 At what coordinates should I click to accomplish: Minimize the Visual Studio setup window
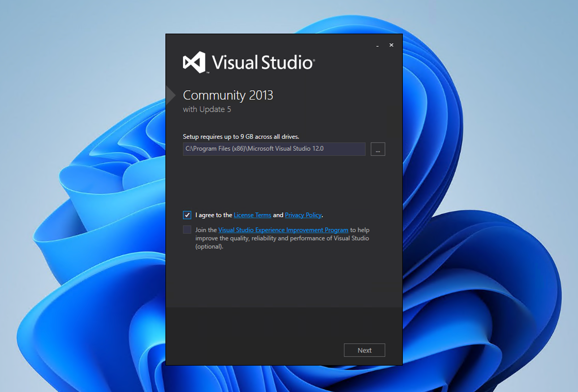[x=378, y=45]
